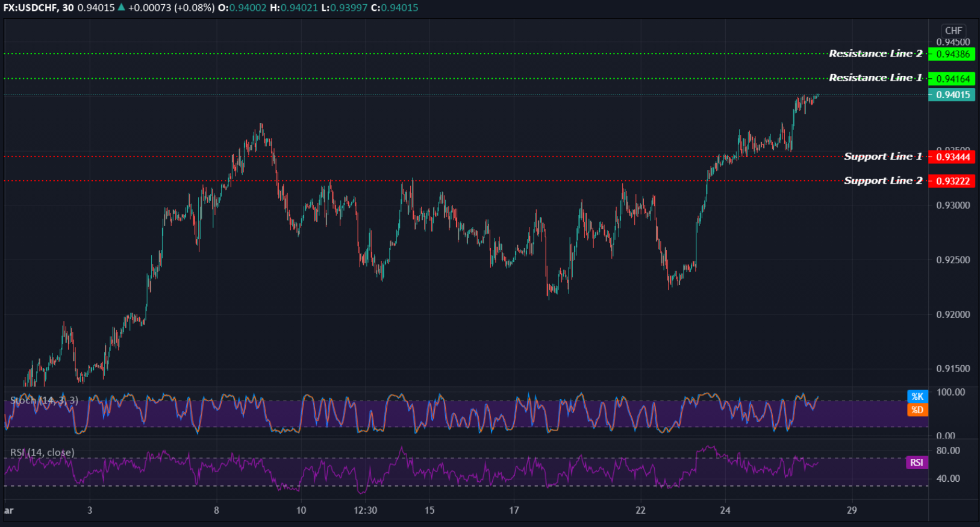This screenshot has height=527, width=980.
Task: Click the 0.93444 red price tag
Action: [x=952, y=157]
